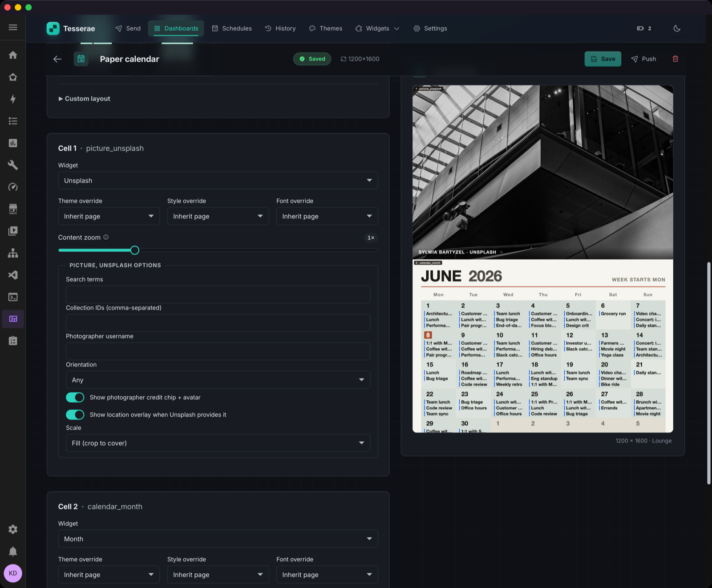Click into the Photographer username field
Screen dimensions: 712x588
click(x=218, y=351)
